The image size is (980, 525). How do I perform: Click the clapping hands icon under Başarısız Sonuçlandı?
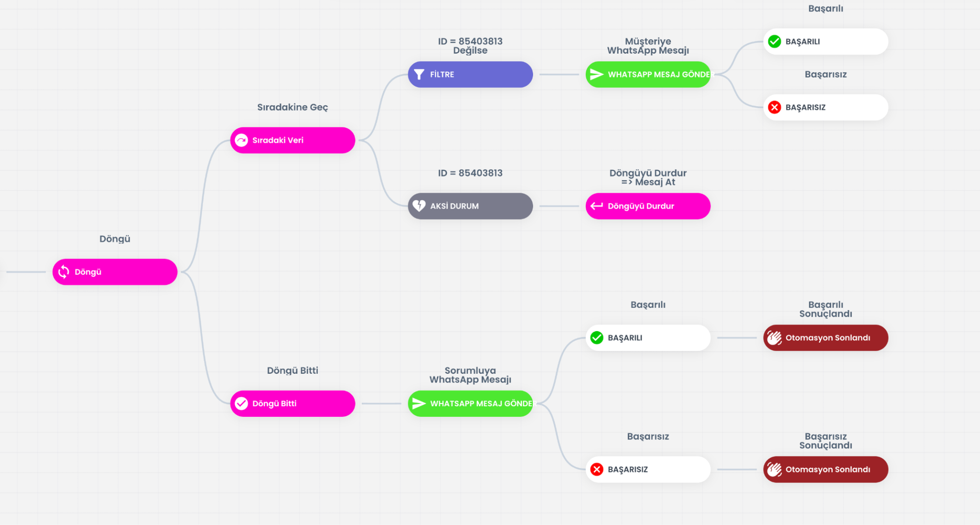(x=774, y=469)
